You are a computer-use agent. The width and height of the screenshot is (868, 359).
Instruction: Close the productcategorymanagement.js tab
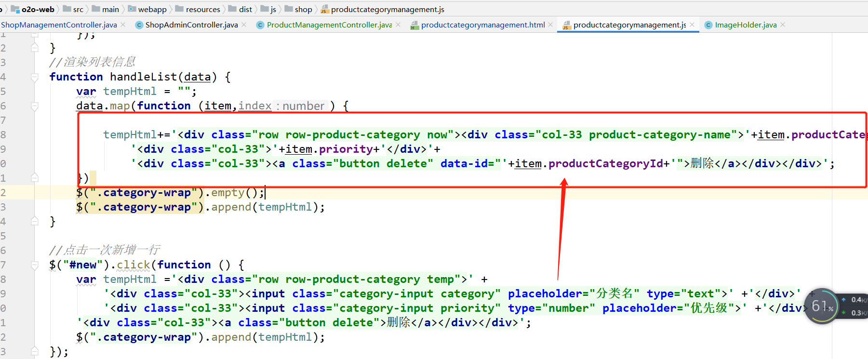pyautogui.click(x=692, y=25)
